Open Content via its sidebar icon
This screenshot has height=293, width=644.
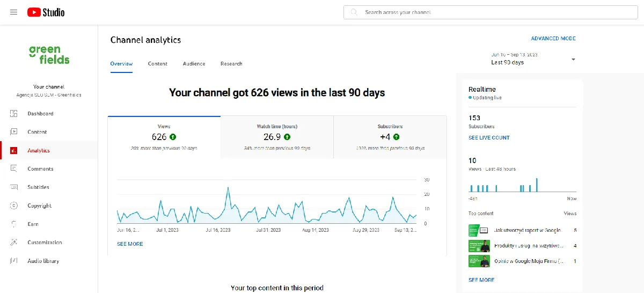14,132
